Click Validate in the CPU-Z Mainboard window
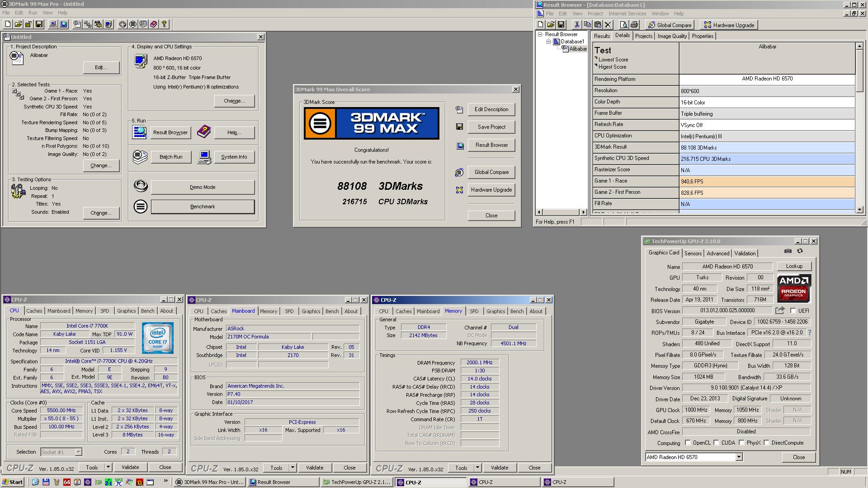 click(x=315, y=468)
